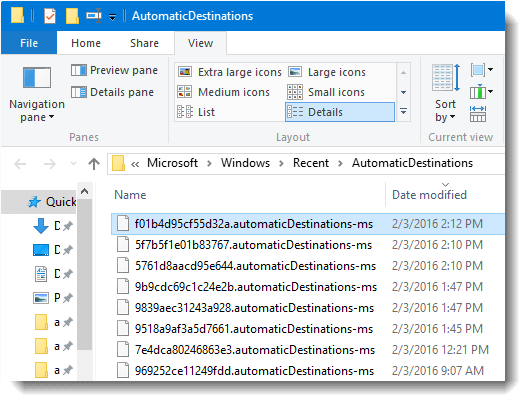Choose List layout
Viewport: 530px width, 406px height.
[x=196, y=112]
